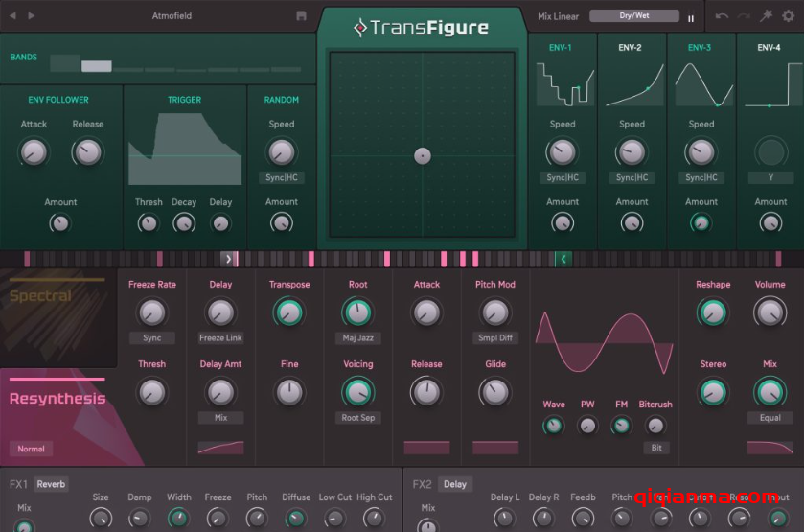
Task: Click the bar under Release knob
Action: [x=426, y=448]
